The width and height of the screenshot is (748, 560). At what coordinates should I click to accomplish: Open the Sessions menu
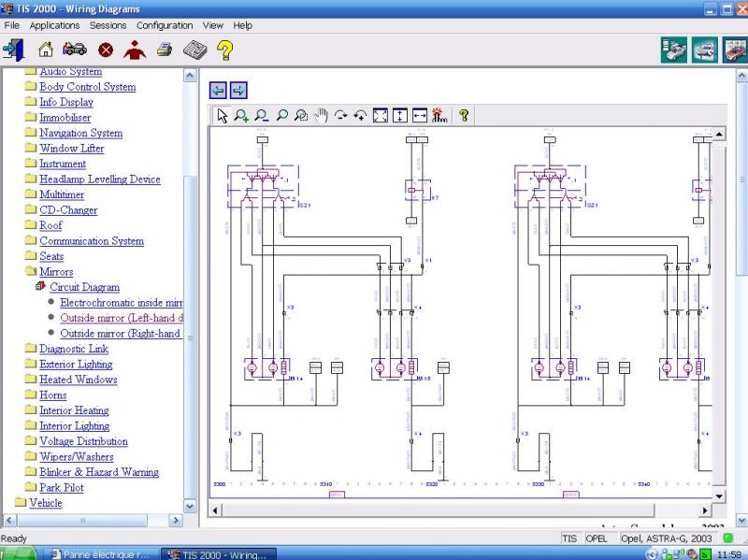click(108, 25)
